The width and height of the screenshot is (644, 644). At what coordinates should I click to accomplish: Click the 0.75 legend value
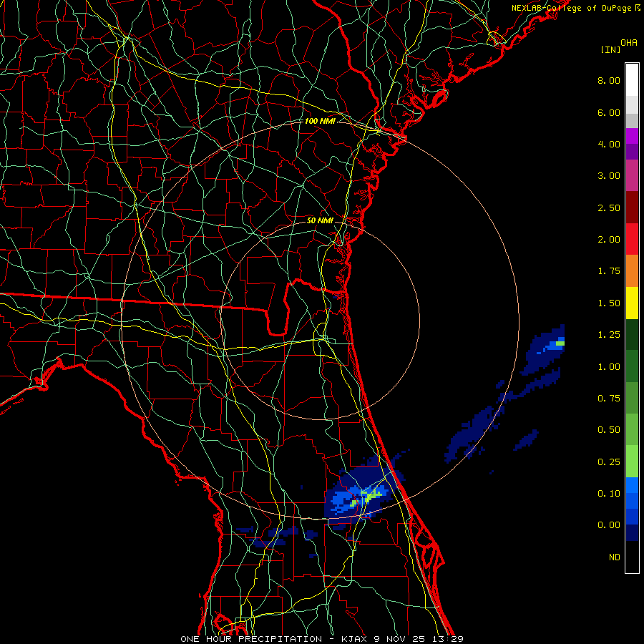point(609,399)
